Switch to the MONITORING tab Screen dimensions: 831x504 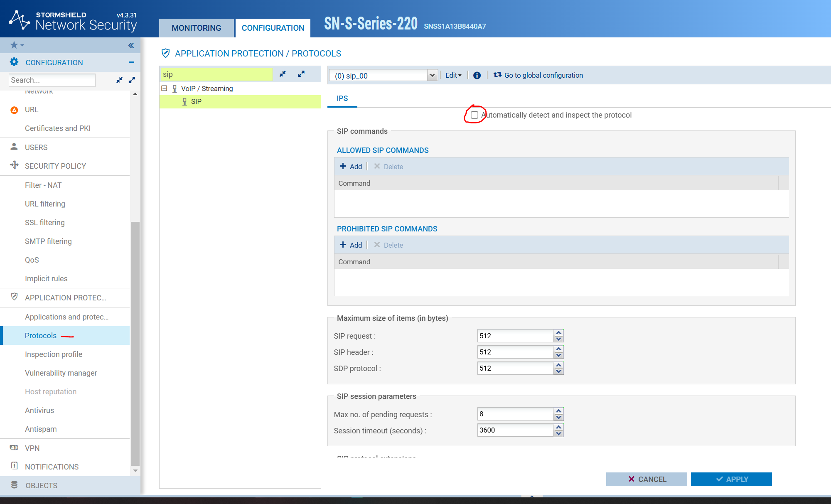tap(197, 28)
